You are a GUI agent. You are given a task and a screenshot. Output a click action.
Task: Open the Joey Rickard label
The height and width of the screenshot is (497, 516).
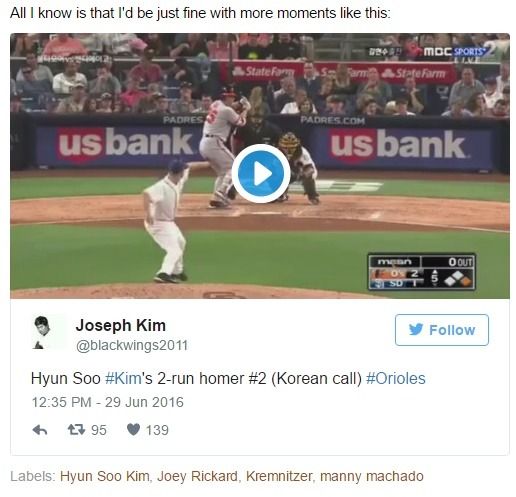[x=197, y=476]
